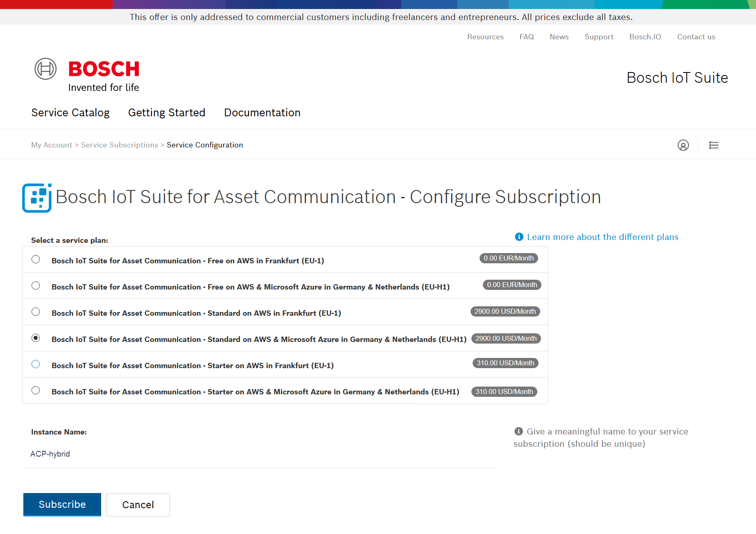
Task: Click the BOSCH wordmark logo
Action: [x=104, y=69]
